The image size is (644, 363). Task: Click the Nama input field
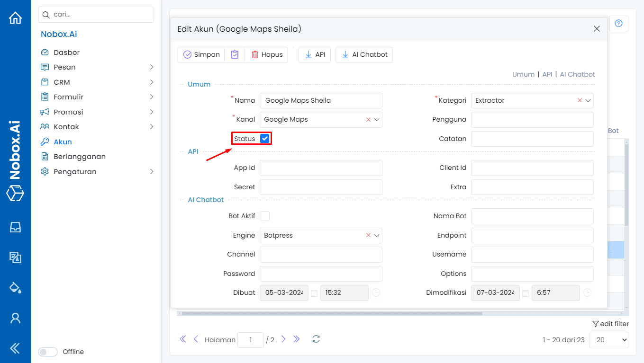click(321, 100)
